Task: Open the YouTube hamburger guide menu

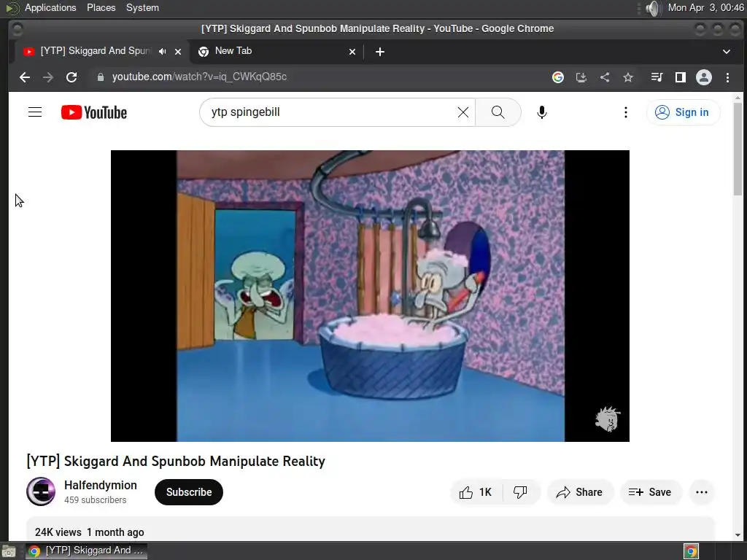Action: click(35, 112)
